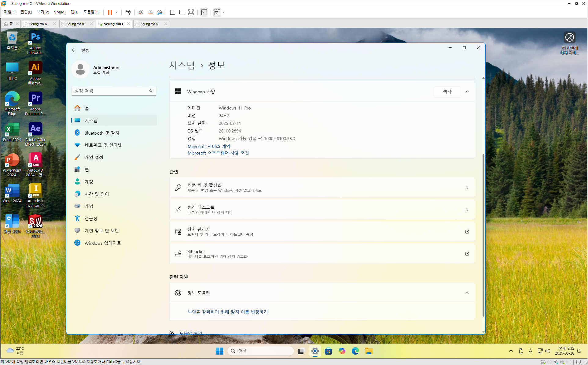The image size is (588, 365).
Task: Click the VMware pause VM button
Action: point(110,12)
